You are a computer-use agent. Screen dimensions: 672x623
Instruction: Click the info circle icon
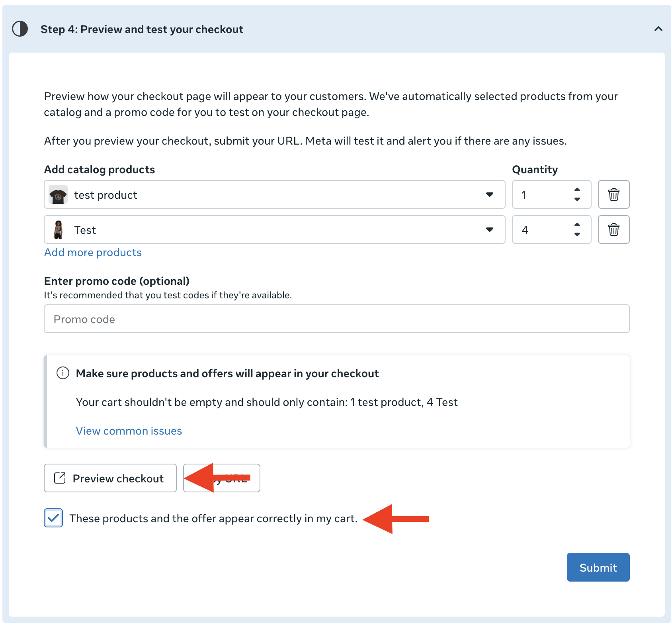coord(63,373)
